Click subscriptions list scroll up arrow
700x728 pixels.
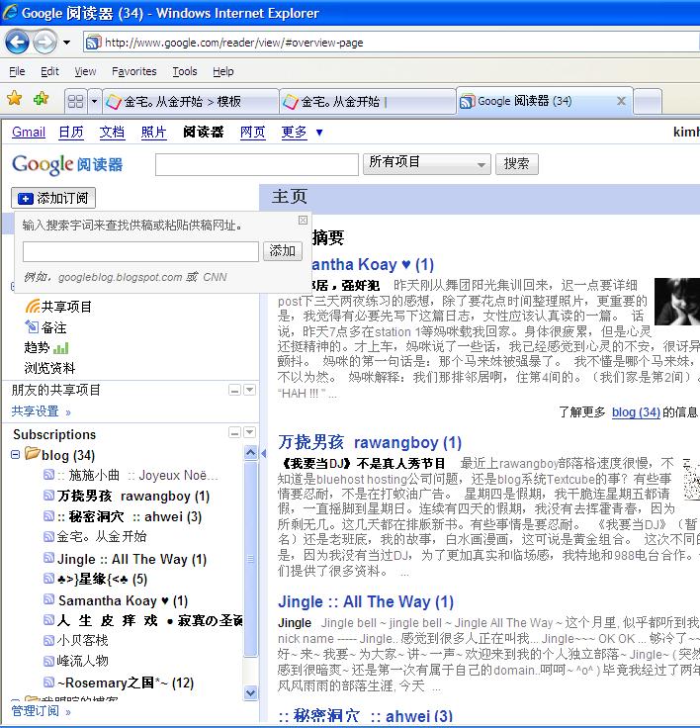pos(251,452)
